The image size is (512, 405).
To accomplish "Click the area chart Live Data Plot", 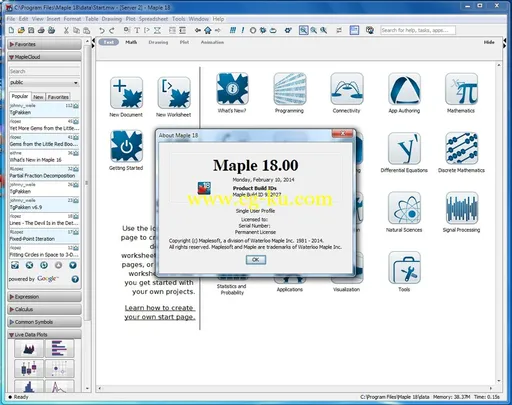I will point(29,348).
